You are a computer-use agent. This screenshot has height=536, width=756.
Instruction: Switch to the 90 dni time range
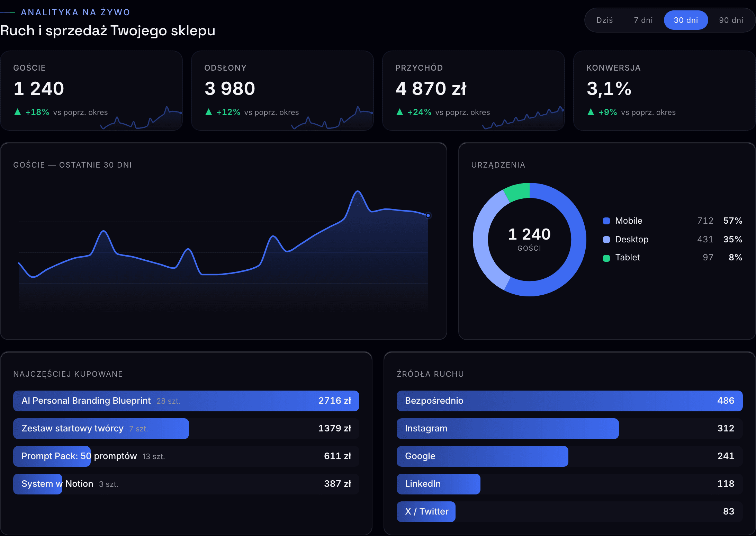[x=731, y=20]
